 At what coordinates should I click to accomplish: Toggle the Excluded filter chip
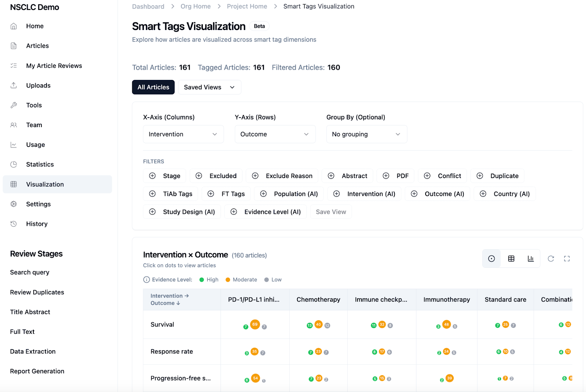coord(216,176)
